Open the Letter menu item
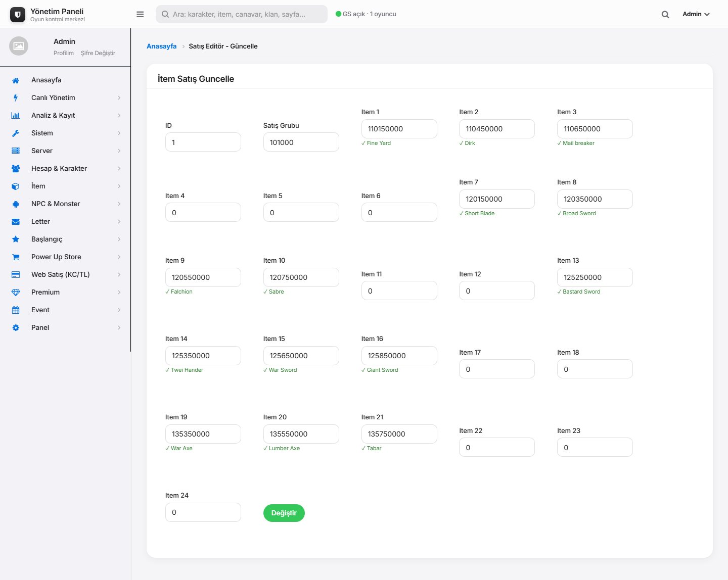Screen dimensions: 728x580 coord(65,222)
